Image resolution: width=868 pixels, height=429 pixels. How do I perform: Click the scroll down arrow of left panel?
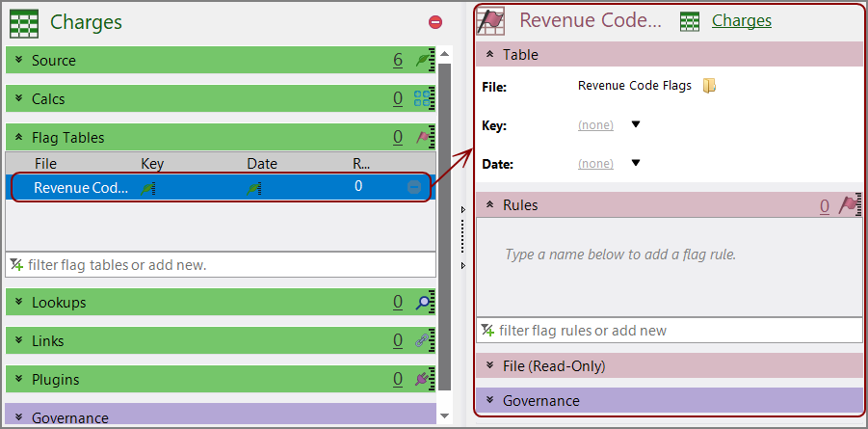pos(444,416)
